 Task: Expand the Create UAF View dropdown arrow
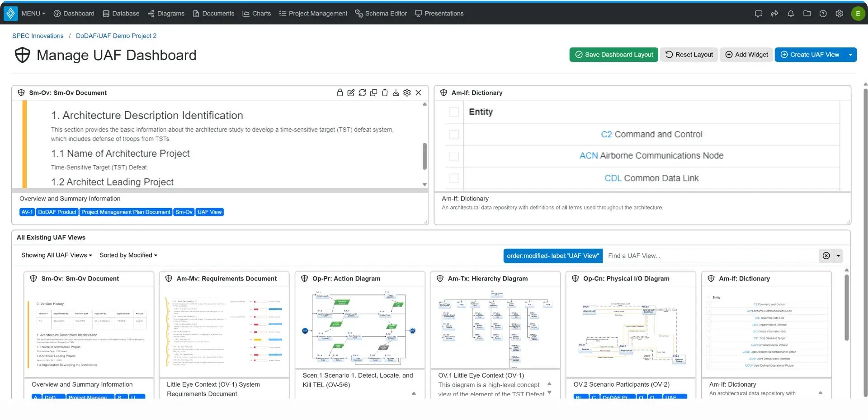(x=850, y=55)
